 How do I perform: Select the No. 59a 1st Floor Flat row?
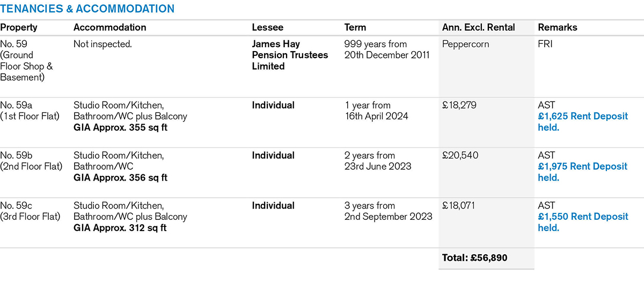click(30, 111)
